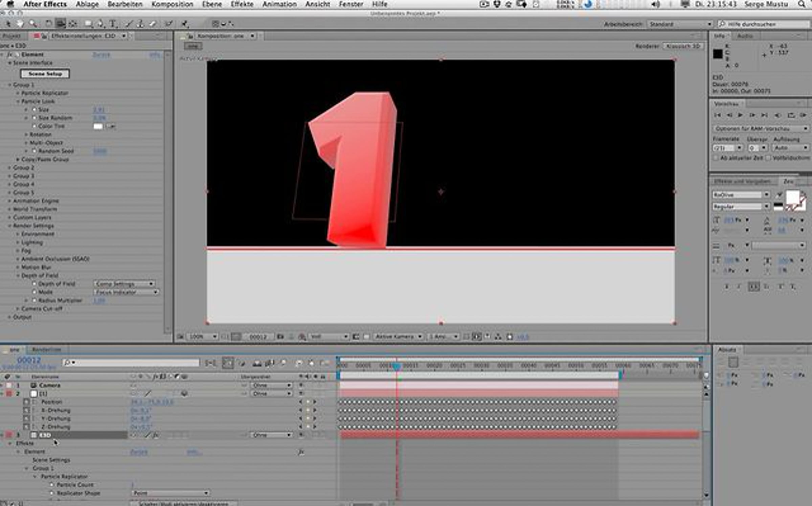The image size is (812, 506).
Task: Click the Faux Bold button in Zeichen
Action: click(726, 287)
